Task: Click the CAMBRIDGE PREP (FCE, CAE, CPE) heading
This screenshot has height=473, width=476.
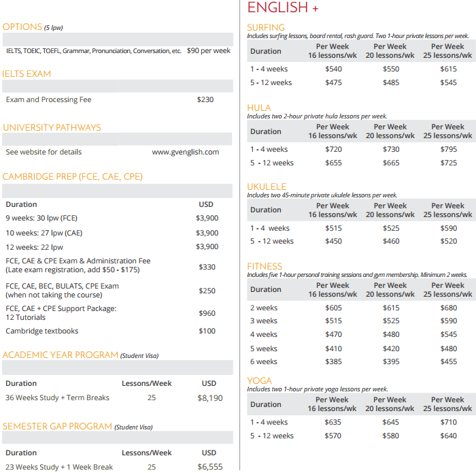Action: [73, 177]
